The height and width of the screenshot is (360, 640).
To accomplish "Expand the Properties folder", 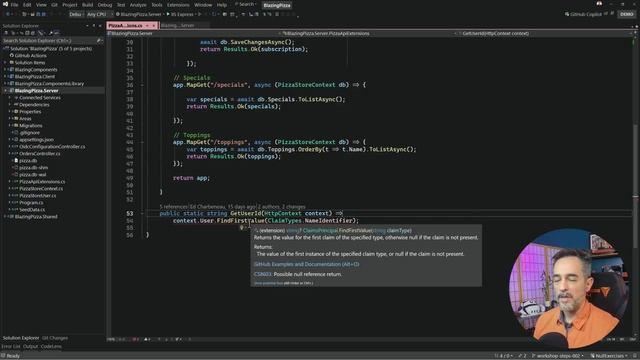I will tap(10, 111).
